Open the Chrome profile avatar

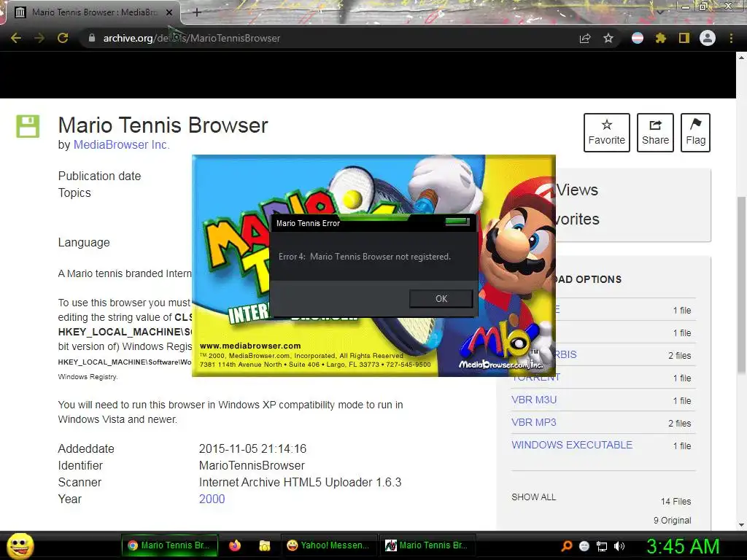[708, 38]
